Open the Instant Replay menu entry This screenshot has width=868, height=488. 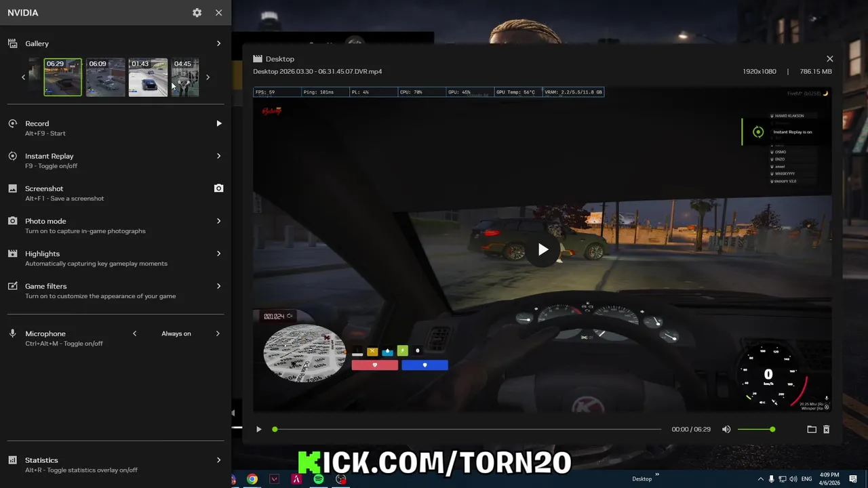[x=115, y=161]
